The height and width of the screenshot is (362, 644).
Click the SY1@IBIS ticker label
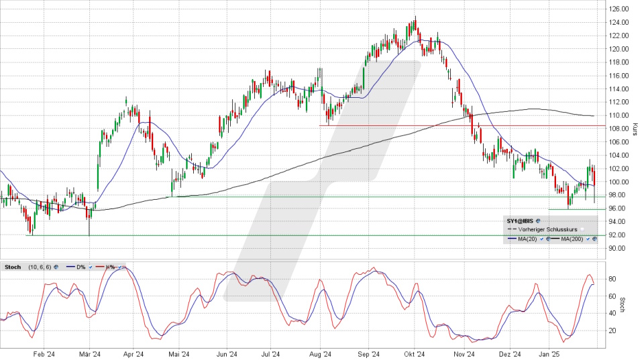click(520, 221)
